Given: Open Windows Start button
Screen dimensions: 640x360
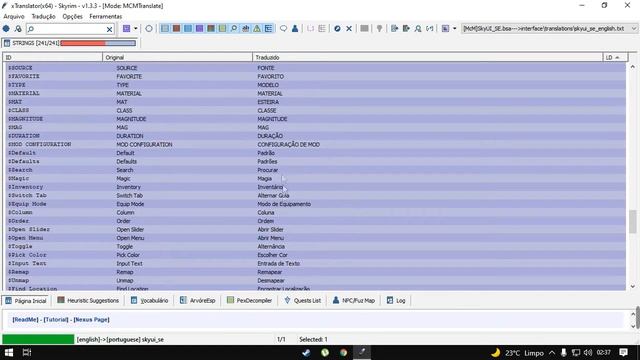Looking at the screenshot, I should pyautogui.click(x=9, y=352).
